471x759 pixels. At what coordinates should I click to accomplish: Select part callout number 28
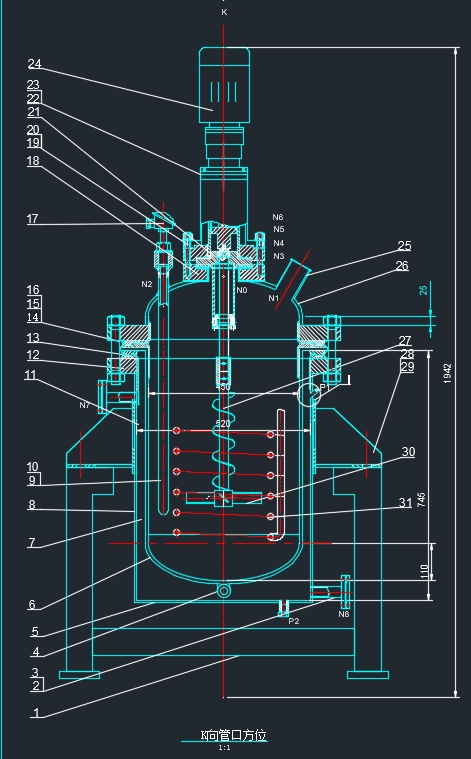[408, 354]
